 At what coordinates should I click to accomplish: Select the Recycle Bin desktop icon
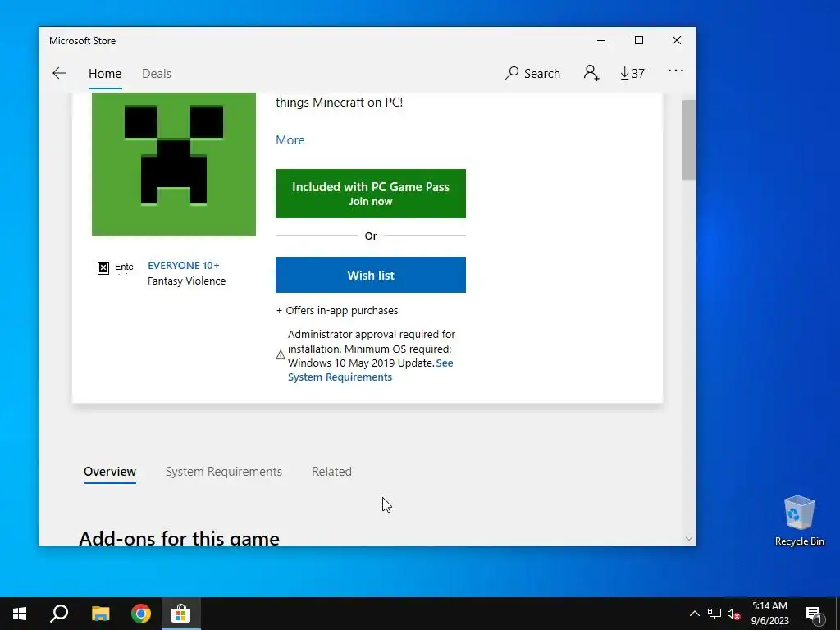click(799, 521)
